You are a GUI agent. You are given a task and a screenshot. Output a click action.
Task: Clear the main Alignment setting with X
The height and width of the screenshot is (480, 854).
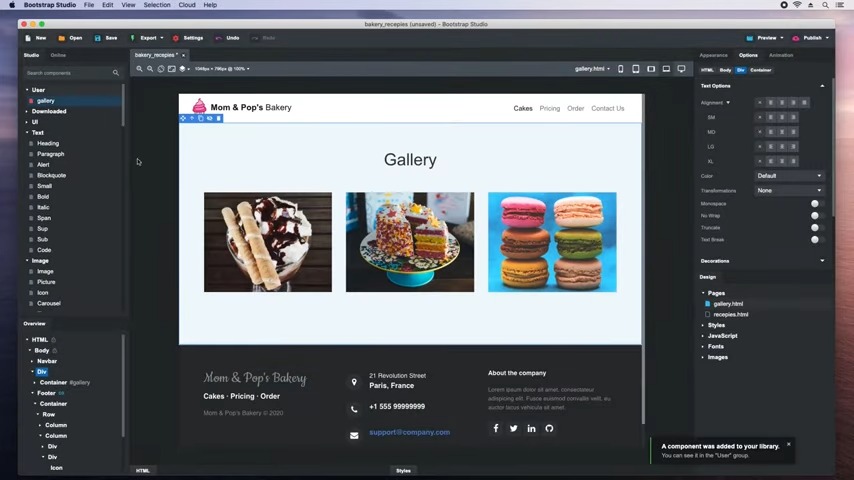click(760, 102)
